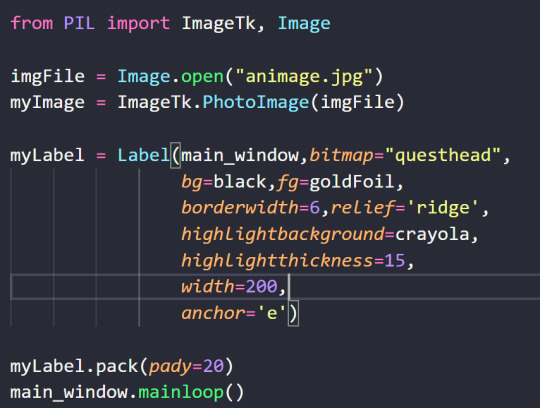
Task: Click the black value
Action: point(240,181)
